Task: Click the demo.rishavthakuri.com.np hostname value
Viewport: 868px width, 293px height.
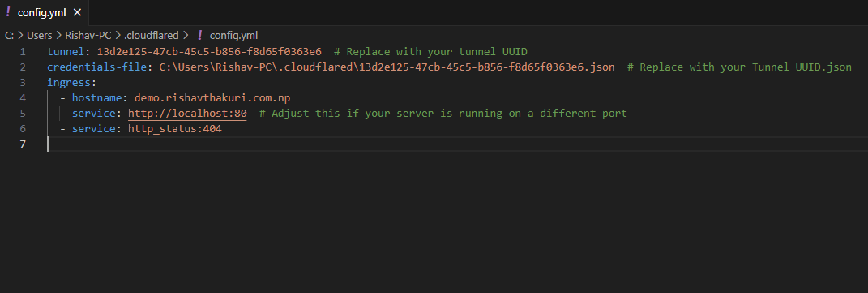Action: pyautogui.click(x=212, y=98)
